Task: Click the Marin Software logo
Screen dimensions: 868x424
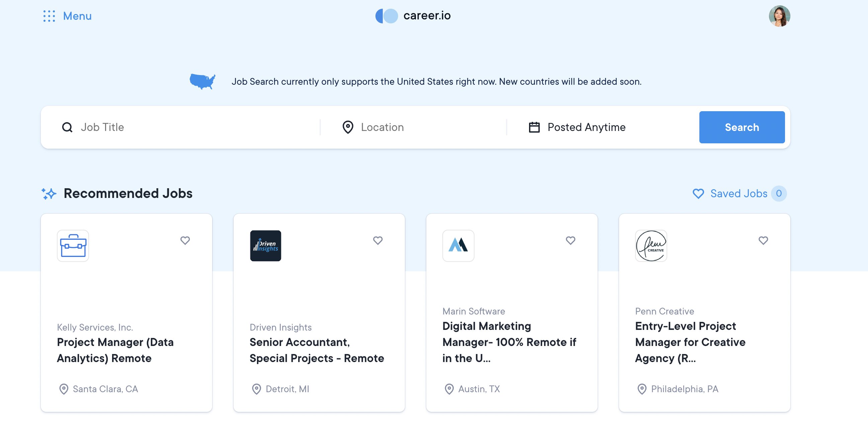Action: [x=458, y=245]
